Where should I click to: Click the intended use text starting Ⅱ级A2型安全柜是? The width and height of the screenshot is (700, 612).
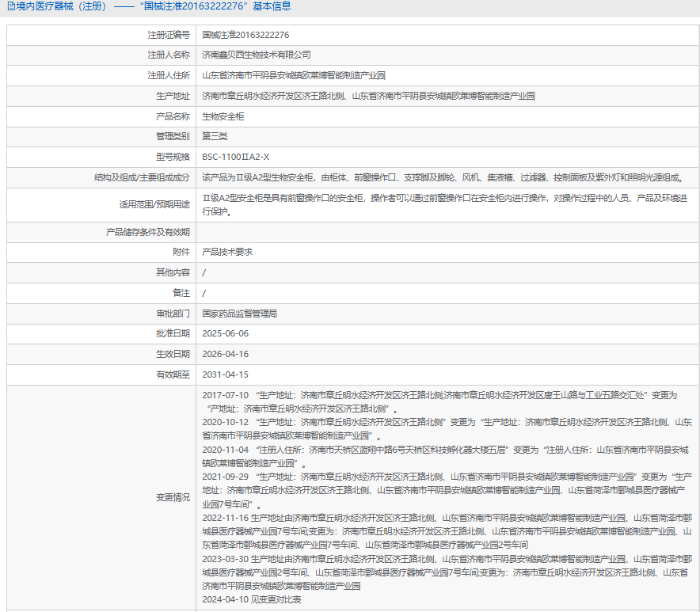(445, 205)
